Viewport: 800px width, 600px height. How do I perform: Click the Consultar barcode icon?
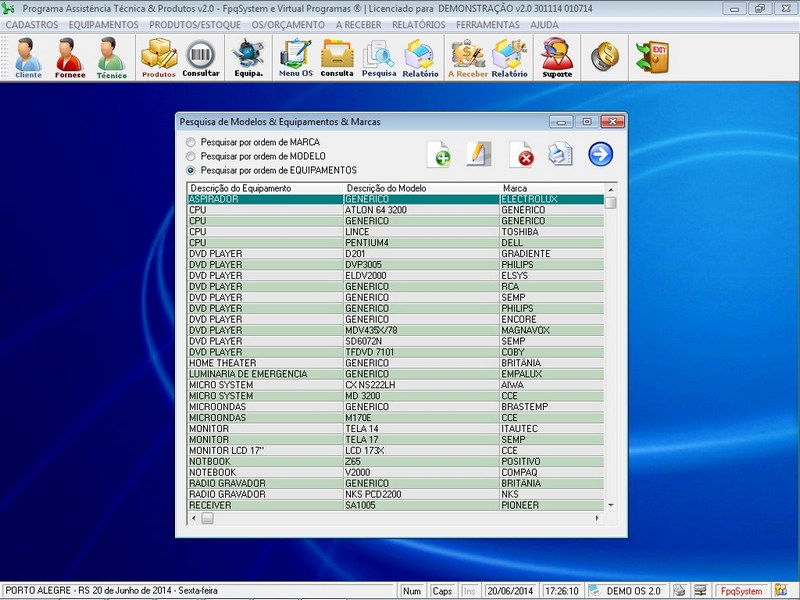tap(201, 58)
